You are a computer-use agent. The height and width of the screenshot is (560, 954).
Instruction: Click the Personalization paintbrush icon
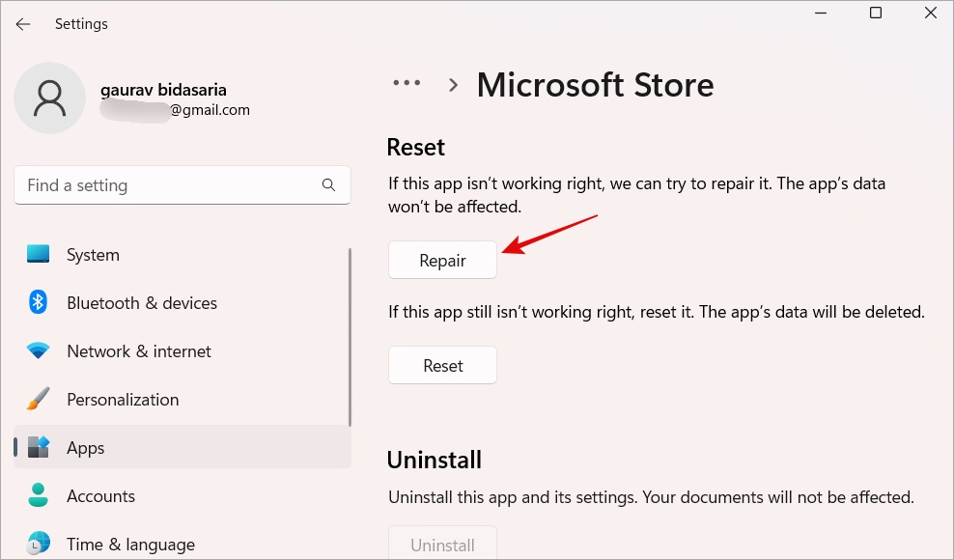[x=39, y=400]
